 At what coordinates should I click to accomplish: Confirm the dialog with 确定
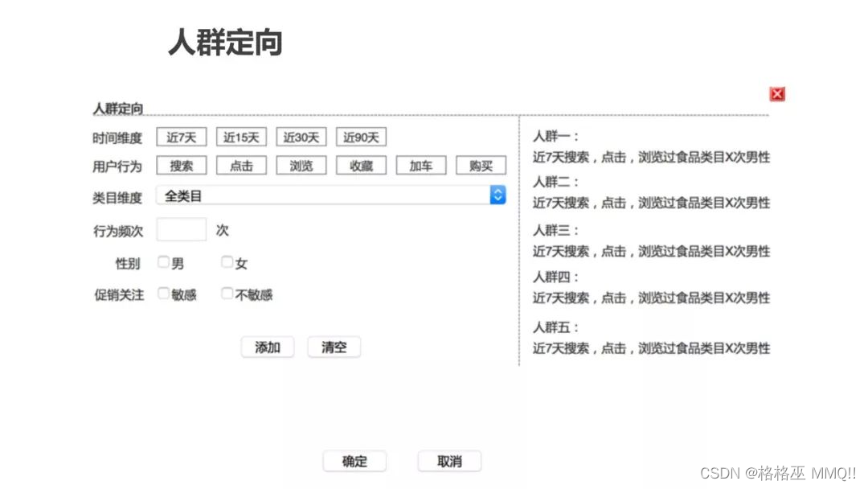354,461
